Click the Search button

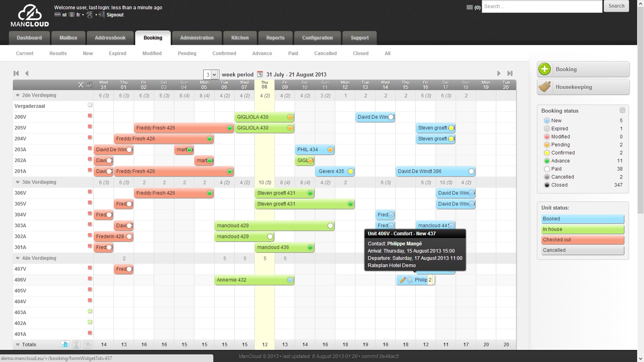pos(616,6)
